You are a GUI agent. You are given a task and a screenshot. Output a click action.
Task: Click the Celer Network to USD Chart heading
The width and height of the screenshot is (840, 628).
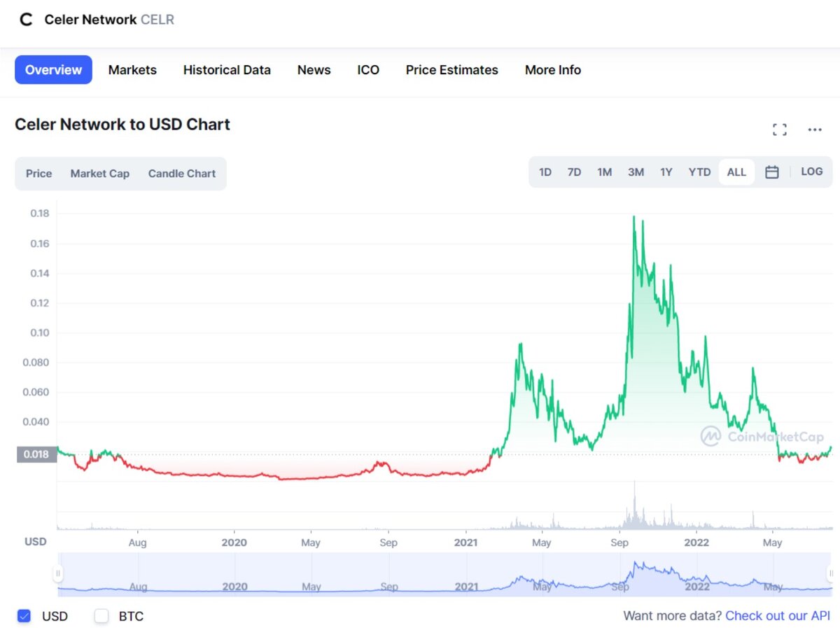[122, 125]
